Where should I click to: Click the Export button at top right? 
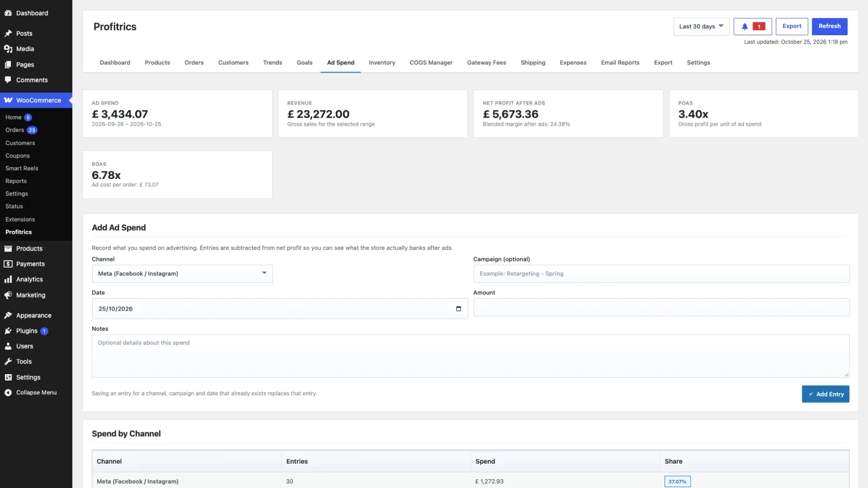(792, 27)
